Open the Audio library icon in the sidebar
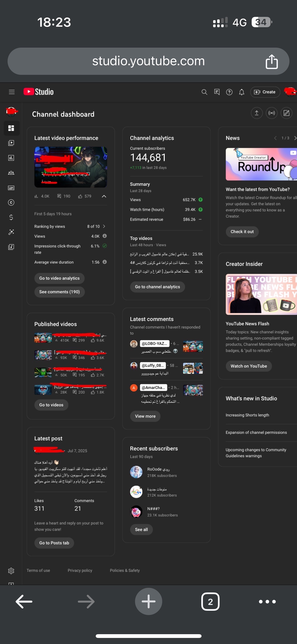The width and height of the screenshot is (297, 644). tap(11, 247)
